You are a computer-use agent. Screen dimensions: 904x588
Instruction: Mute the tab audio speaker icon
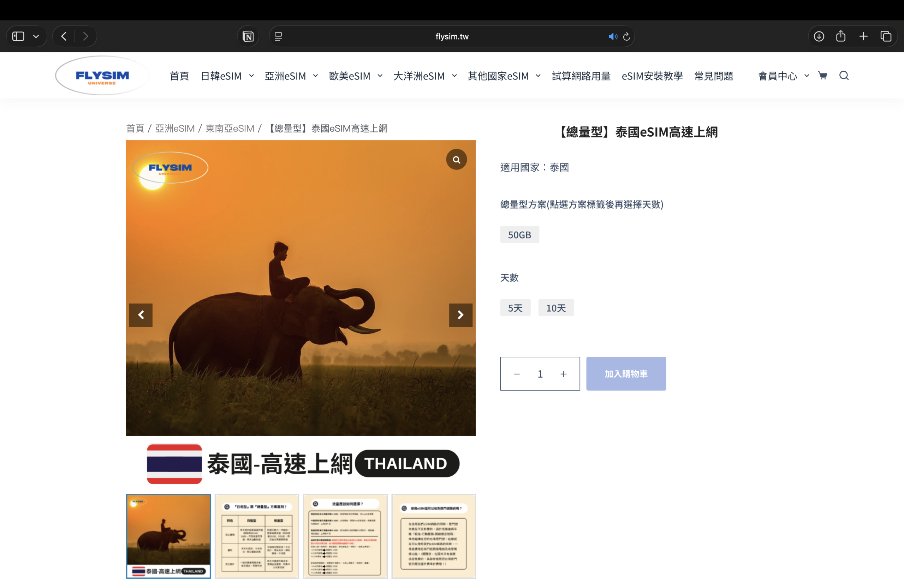pos(612,36)
